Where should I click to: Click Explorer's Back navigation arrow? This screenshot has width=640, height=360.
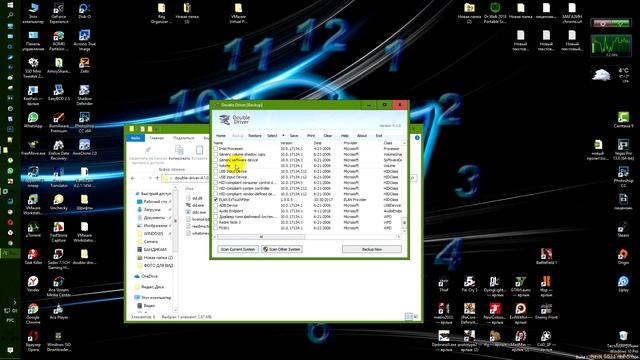(x=133, y=178)
